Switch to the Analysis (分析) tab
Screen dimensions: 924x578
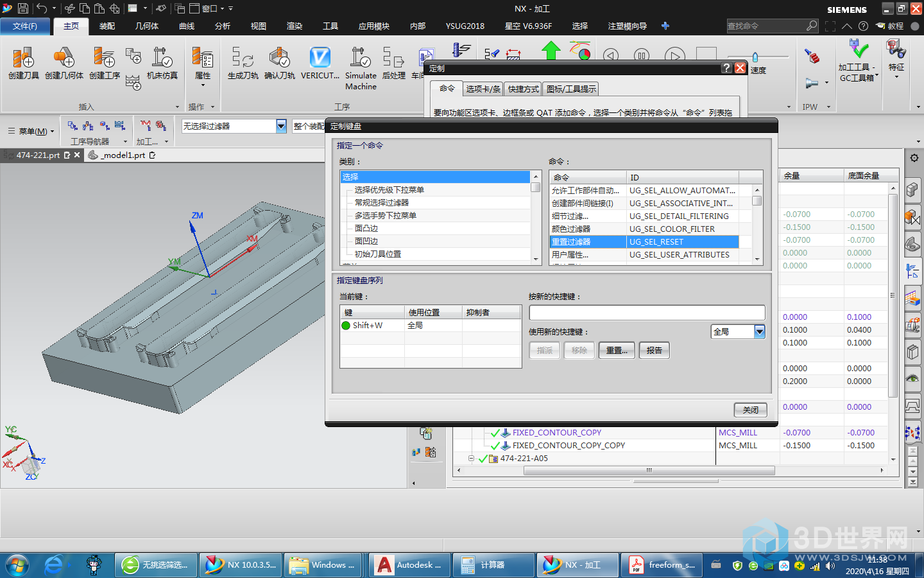pyautogui.click(x=223, y=26)
